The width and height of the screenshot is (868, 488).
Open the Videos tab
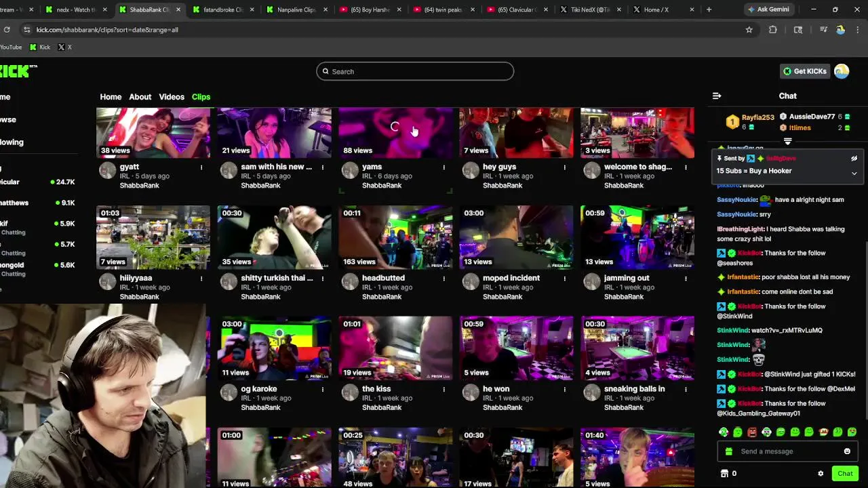coord(172,97)
